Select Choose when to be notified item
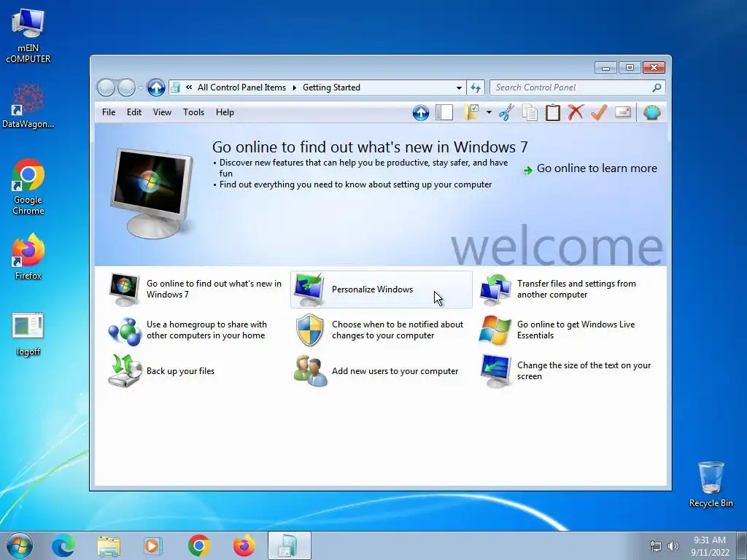 tap(381, 330)
